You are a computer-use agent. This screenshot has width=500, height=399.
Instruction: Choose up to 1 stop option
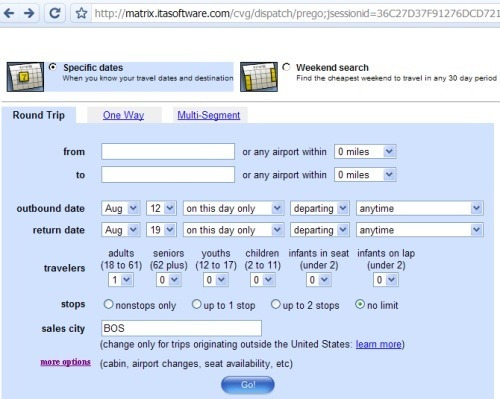[197, 304]
